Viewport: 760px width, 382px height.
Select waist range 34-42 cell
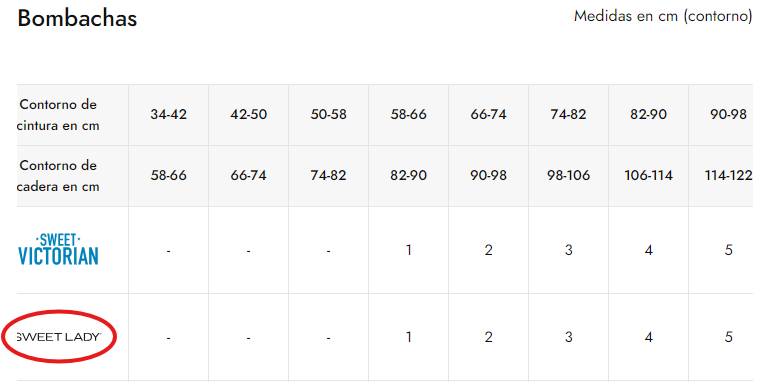coord(169,115)
